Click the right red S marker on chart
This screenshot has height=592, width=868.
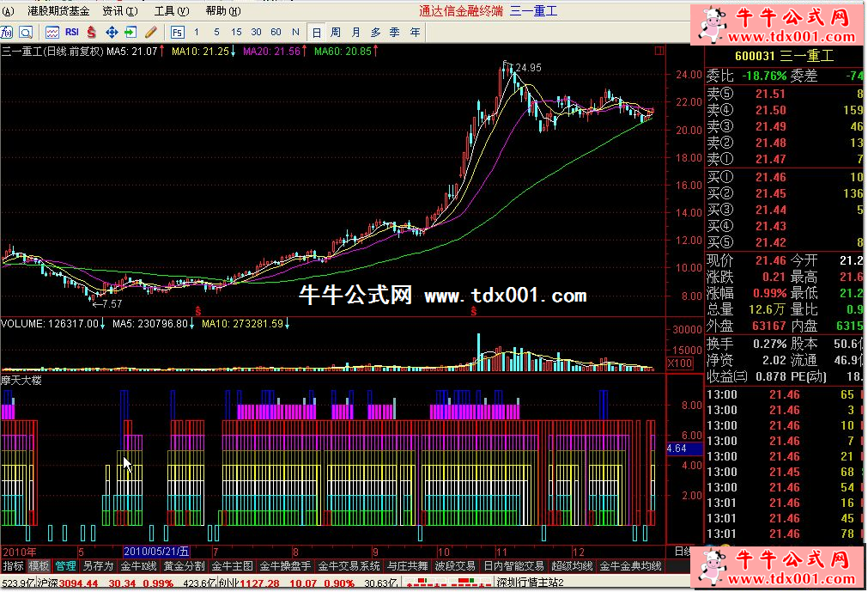pyautogui.click(x=473, y=312)
